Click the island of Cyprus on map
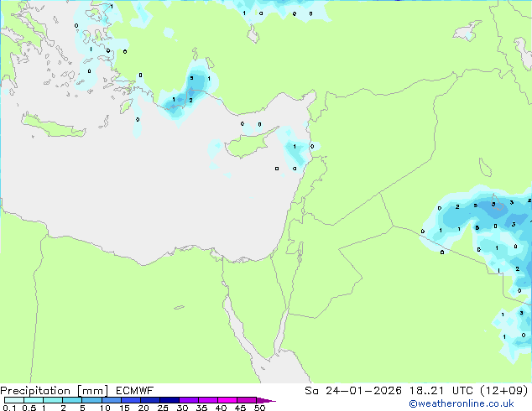Viewport: 532px width, 411px height. click(x=248, y=144)
